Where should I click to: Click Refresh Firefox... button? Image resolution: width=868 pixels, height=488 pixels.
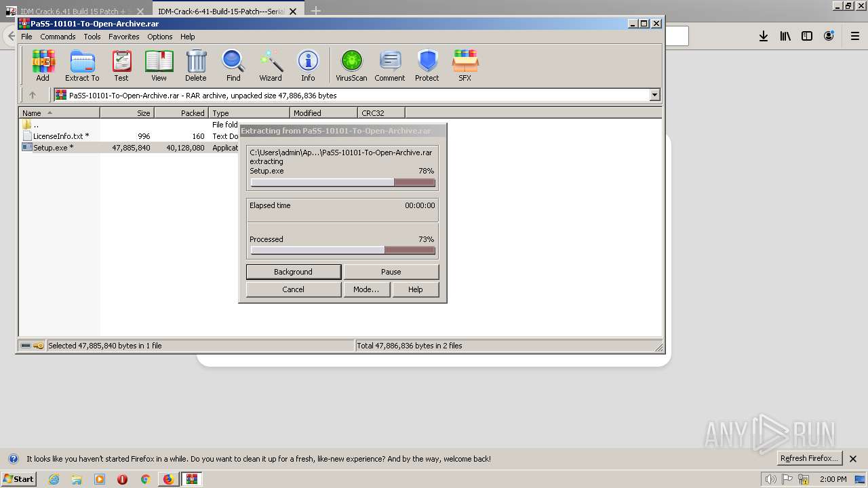[810, 458]
